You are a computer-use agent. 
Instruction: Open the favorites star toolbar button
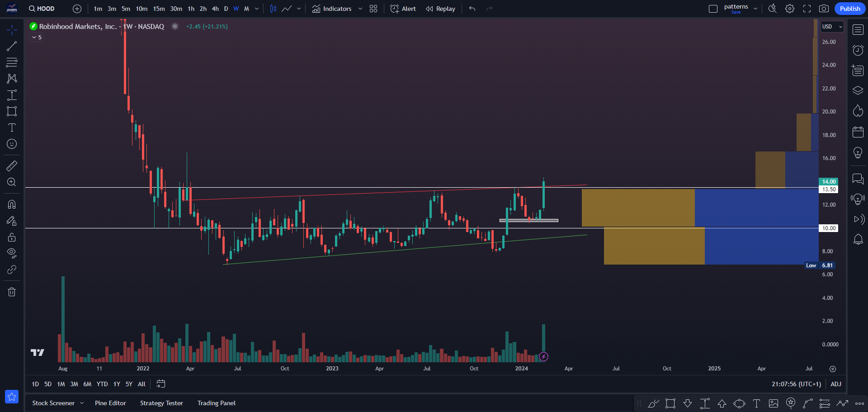tap(12, 397)
